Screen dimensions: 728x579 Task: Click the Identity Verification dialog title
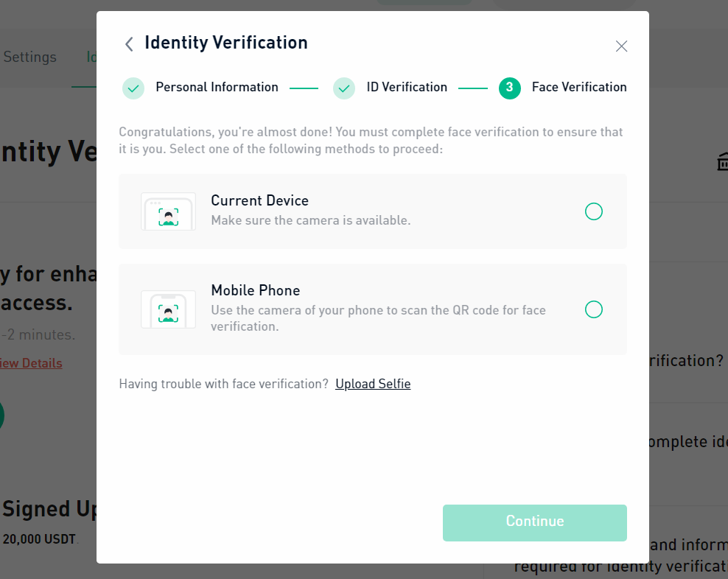click(226, 43)
